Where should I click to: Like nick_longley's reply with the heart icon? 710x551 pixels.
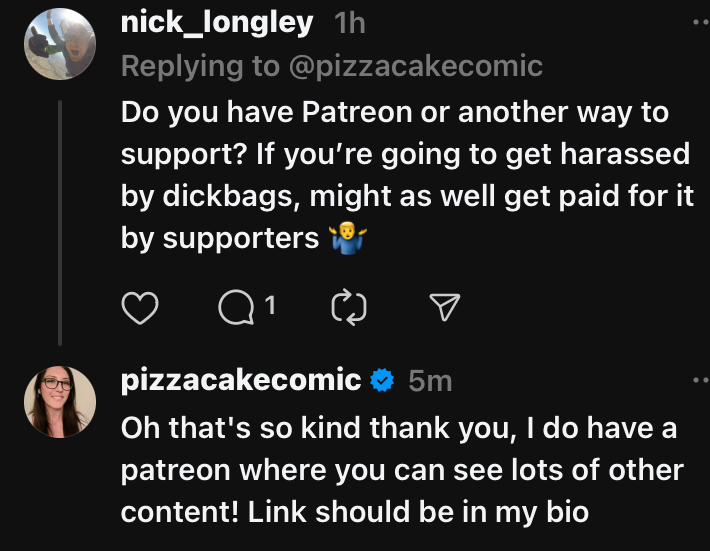click(x=140, y=307)
